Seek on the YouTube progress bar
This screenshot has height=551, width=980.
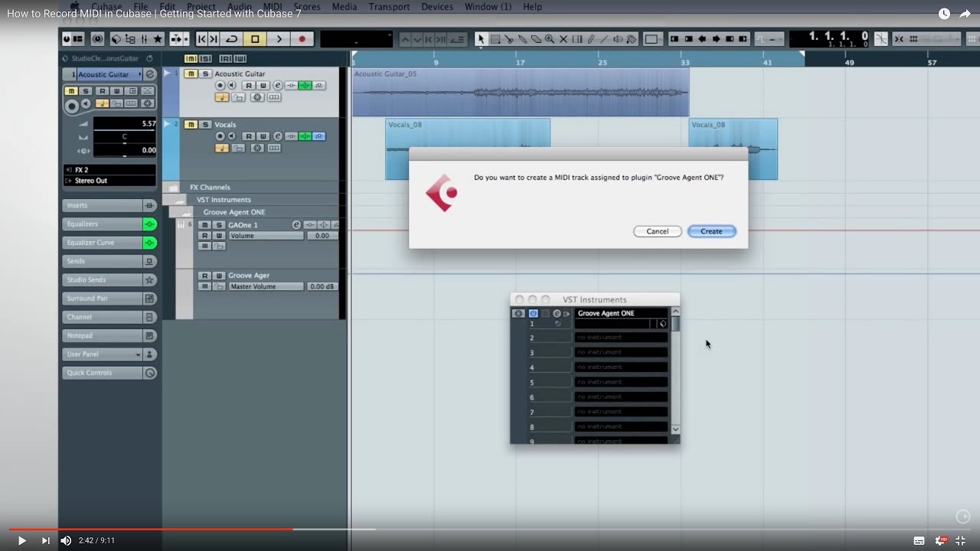pyautogui.click(x=490, y=529)
